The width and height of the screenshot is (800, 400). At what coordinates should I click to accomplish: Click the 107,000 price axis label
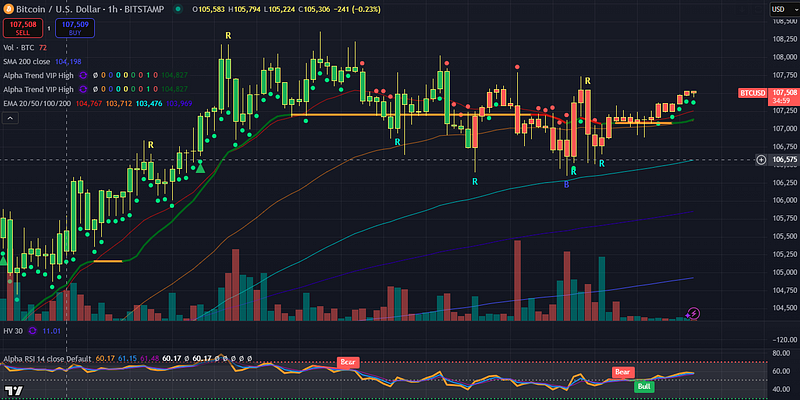784,129
